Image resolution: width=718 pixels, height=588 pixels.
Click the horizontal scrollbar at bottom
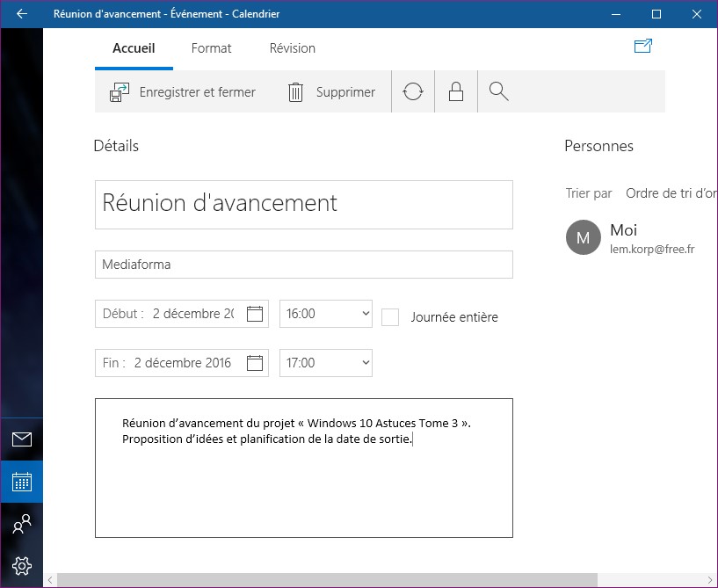click(327, 580)
